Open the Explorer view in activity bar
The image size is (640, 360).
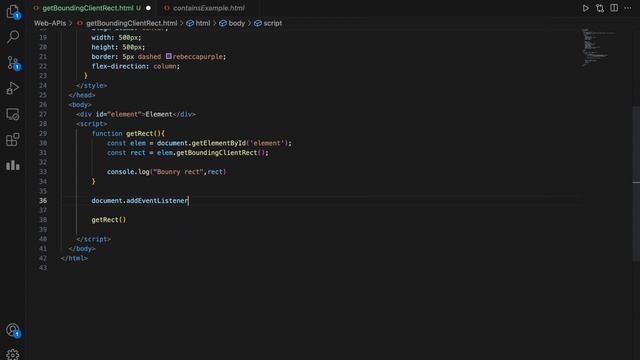pos(13,11)
